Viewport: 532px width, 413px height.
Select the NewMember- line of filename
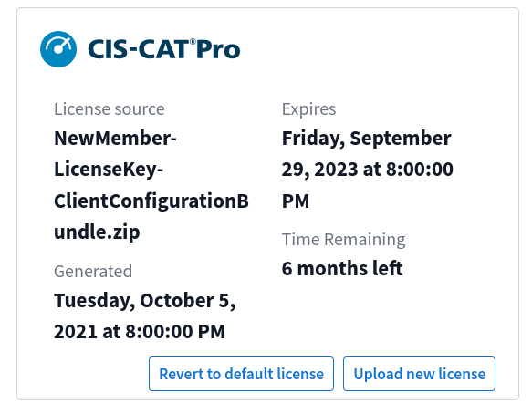(x=115, y=139)
